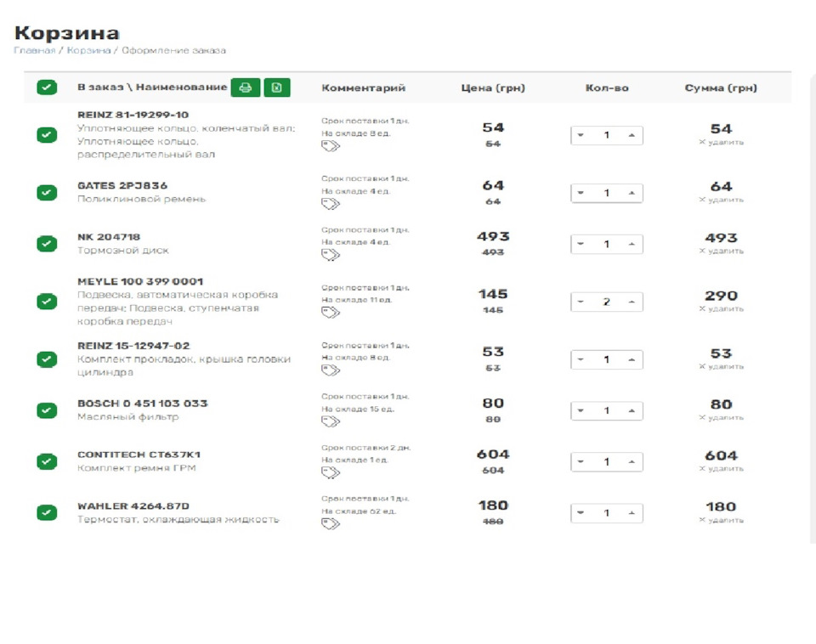Viewport: 816px width, 644px height.
Task: Decrease quantity for GATES 2PJ836
Action: click(x=581, y=193)
